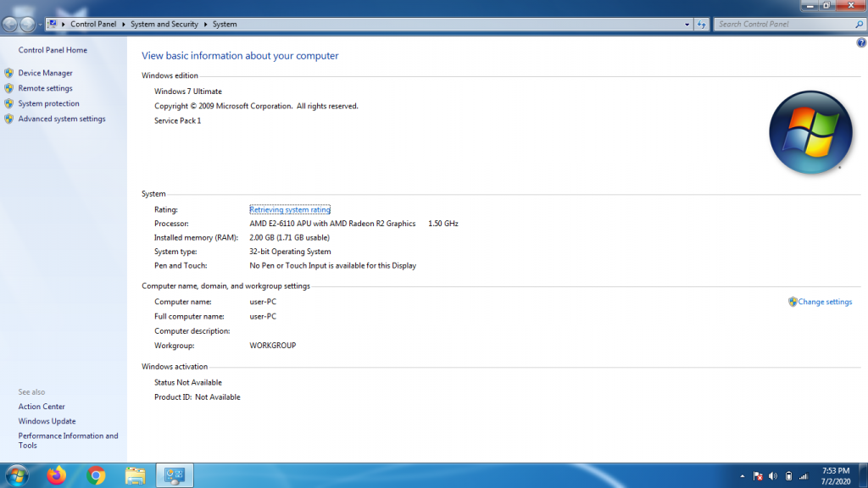This screenshot has width=868, height=488.
Task: Click Control Panel System taskbar button
Action: (x=175, y=475)
